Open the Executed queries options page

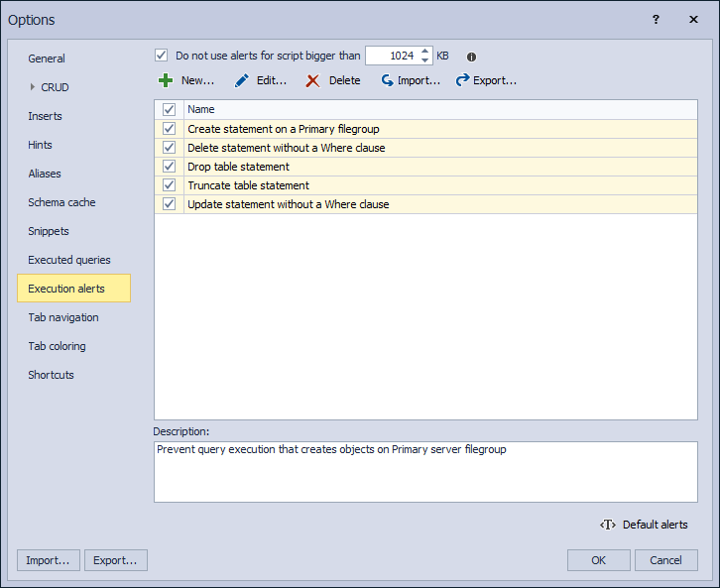point(69,260)
